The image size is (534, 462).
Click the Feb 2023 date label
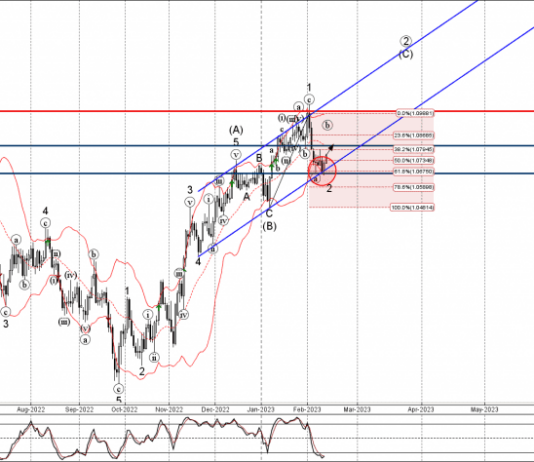pos(307,410)
